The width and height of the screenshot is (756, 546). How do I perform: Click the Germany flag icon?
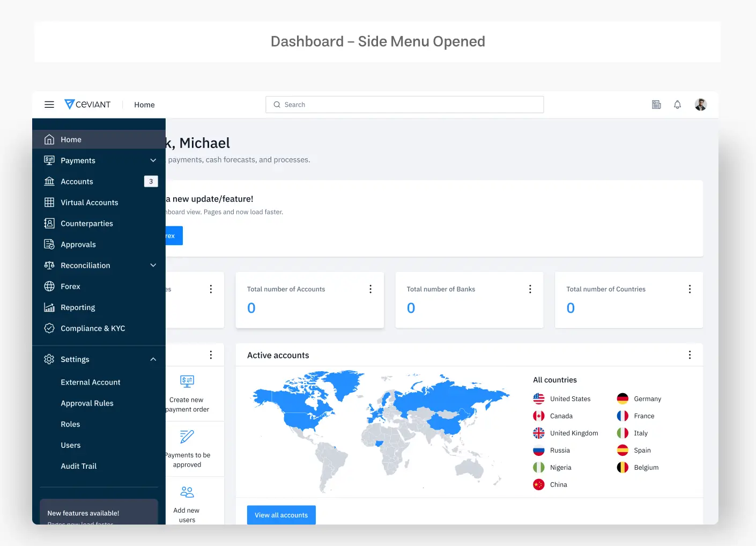(622, 399)
